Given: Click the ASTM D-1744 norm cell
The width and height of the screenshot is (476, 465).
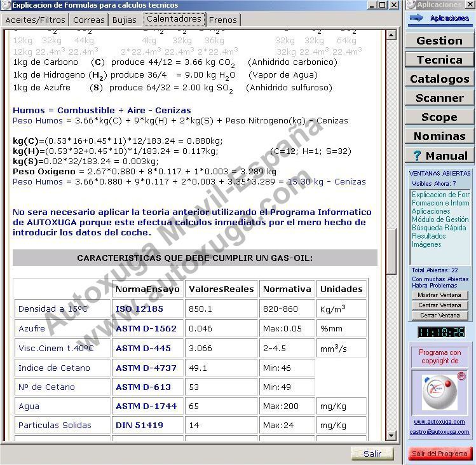Looking at the screenshot, I should coord(147,406).
